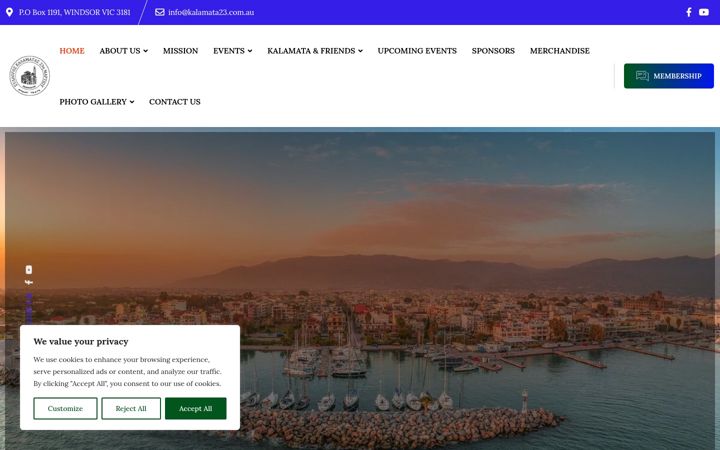720x450 pixels.
Task: Open the Facebook page icon
Action: point(688,12)
